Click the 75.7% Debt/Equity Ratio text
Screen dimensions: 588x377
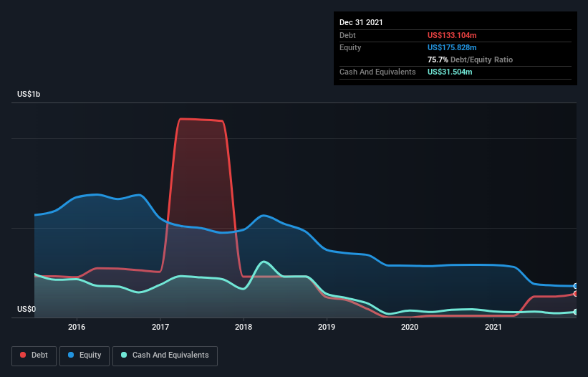click(470, 59)
